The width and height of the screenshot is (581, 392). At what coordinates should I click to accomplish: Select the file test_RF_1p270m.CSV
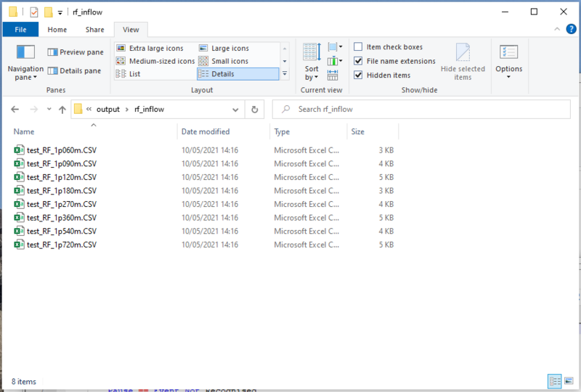pyautogui.click(x=62, y=204)
